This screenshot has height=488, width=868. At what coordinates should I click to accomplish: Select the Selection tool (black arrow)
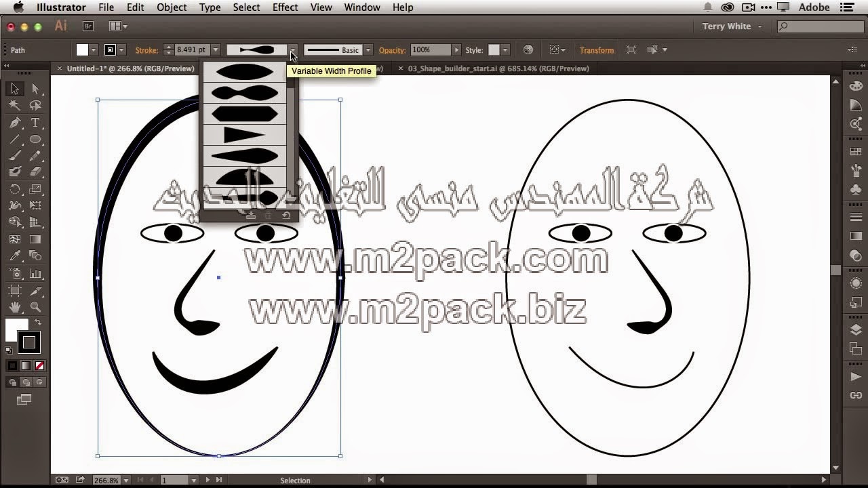(15, 89)
